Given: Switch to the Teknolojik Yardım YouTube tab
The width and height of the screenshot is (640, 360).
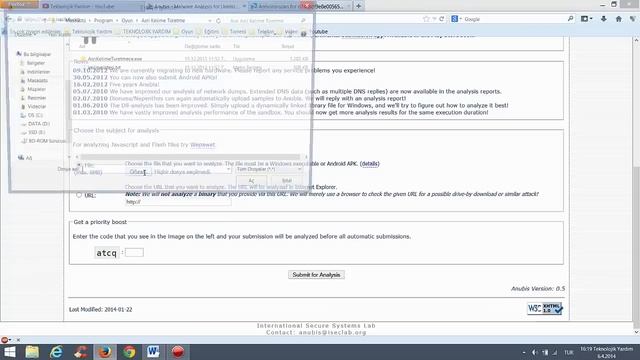Looking at the screenshot, I should 92,7.
